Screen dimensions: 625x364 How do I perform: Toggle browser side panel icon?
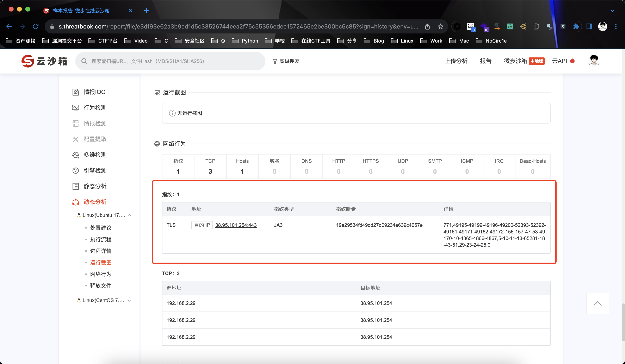pos(589,26)
